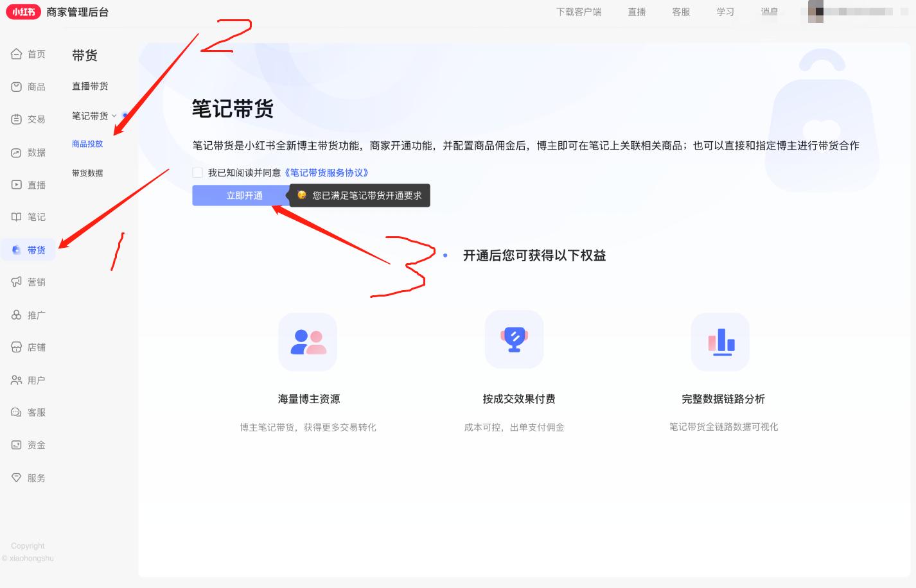Viewport: 916px width, 588px height.
Task: Open the 营销 marketing icon
Action: [x=17, y=282]
